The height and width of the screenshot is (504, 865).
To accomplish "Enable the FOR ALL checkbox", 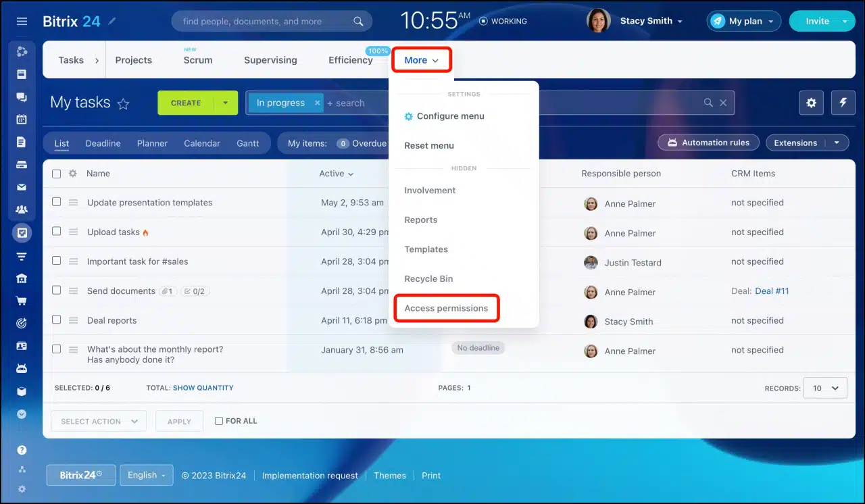I will [218, 421].
